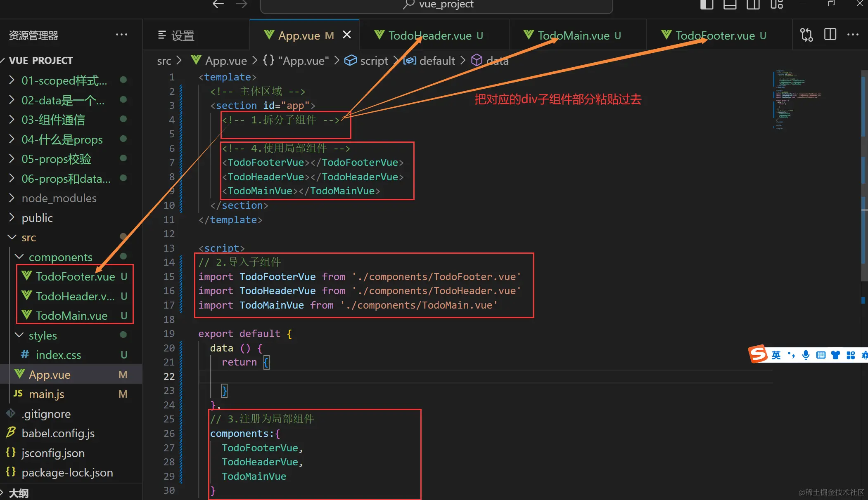868x500 pixels.
Task: Click the export default line
Action: point(245,334)
